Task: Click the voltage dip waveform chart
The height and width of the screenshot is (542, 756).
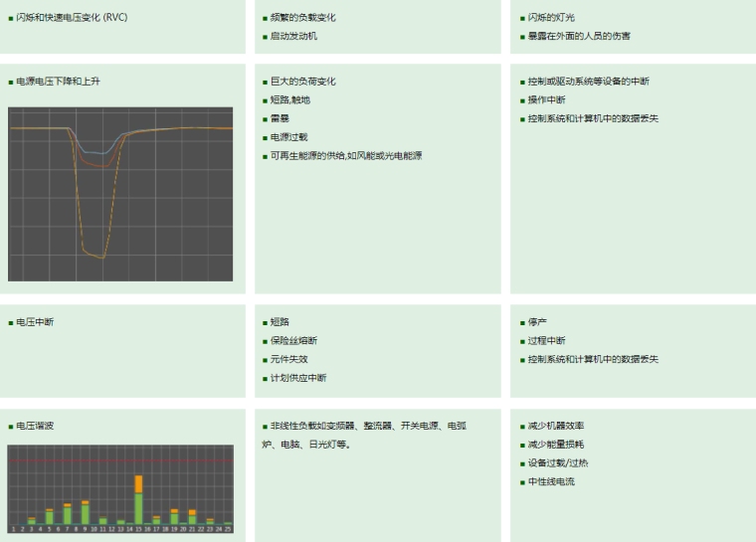Action: (x=120, y=194)
